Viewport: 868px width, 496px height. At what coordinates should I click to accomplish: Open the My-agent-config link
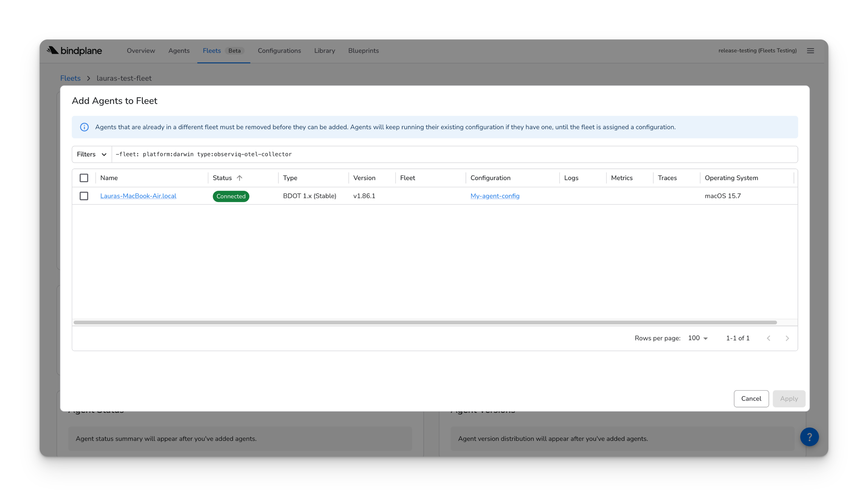(495, 196)
